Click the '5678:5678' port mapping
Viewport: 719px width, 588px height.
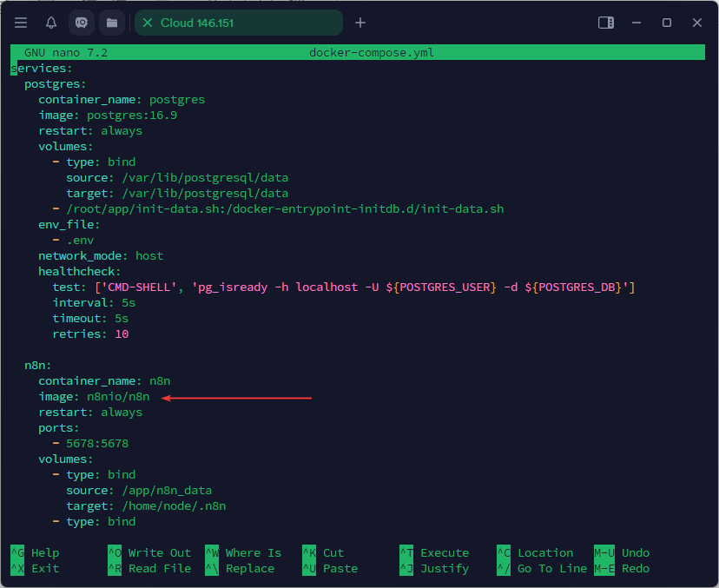click(97, 443)
